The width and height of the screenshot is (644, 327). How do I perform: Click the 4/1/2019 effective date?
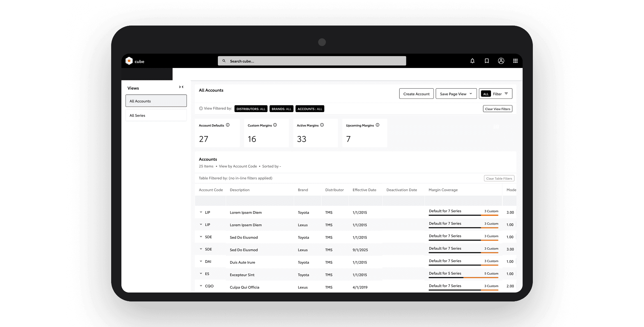point(360,287)
